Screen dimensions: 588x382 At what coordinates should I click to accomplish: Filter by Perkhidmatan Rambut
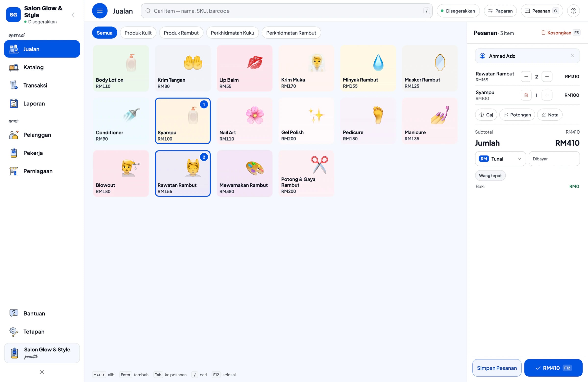pyautogui.click(x=291, y=33)
